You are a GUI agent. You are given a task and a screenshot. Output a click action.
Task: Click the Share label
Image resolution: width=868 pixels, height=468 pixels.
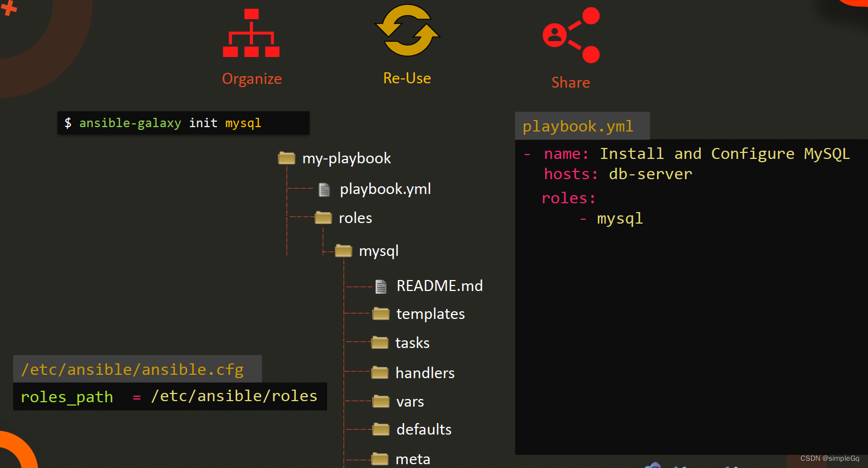click(x=571, y=83)
